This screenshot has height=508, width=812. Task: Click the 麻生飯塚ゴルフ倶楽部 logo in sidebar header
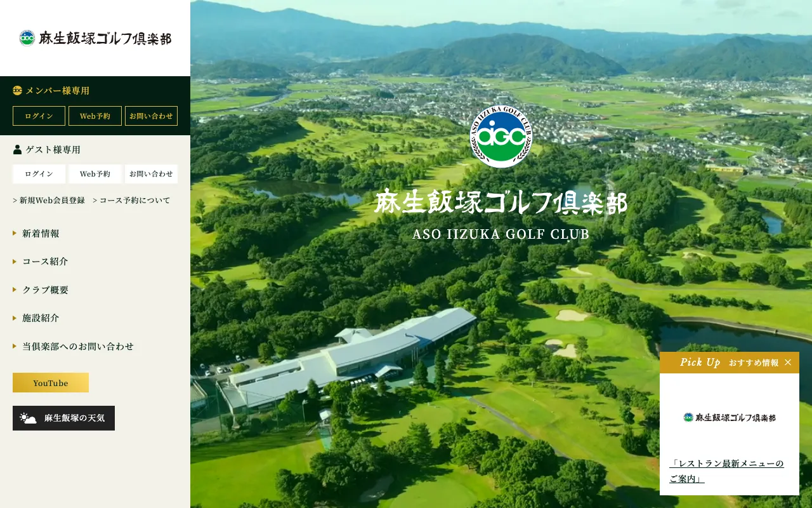pos(95,38)
